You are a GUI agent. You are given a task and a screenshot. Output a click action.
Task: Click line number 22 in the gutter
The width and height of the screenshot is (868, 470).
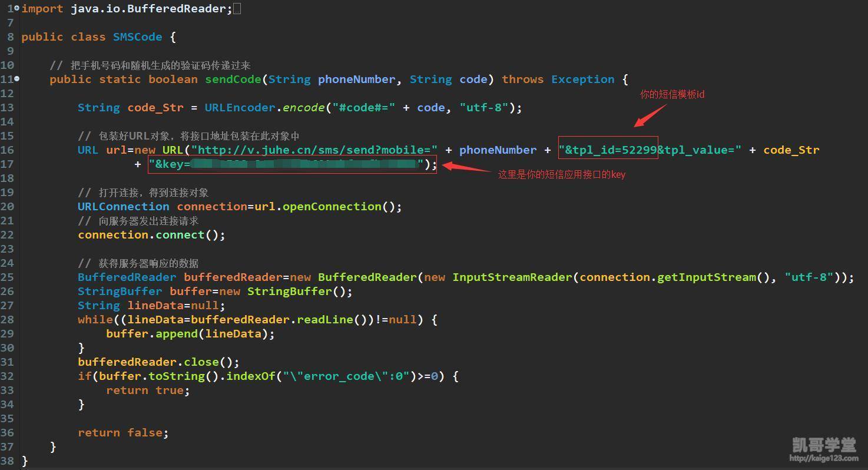click(x=7, y=235)
